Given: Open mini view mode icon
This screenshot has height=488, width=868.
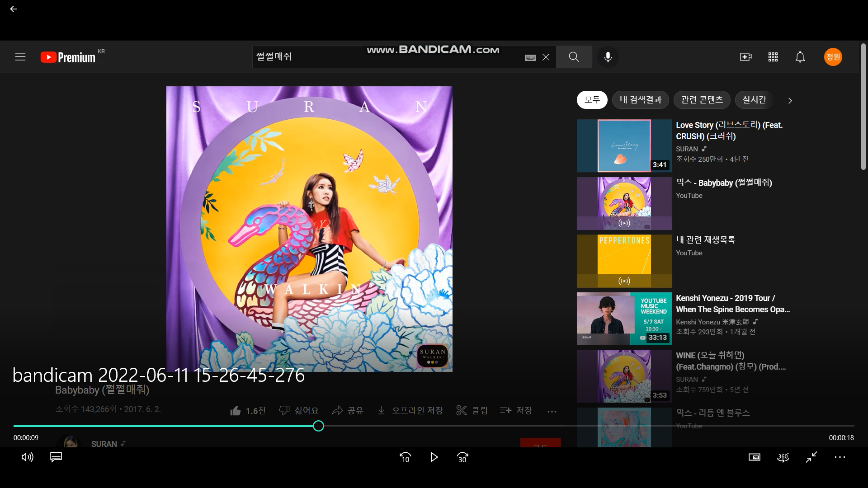Looking at the screenshot, I should [754, 457].
